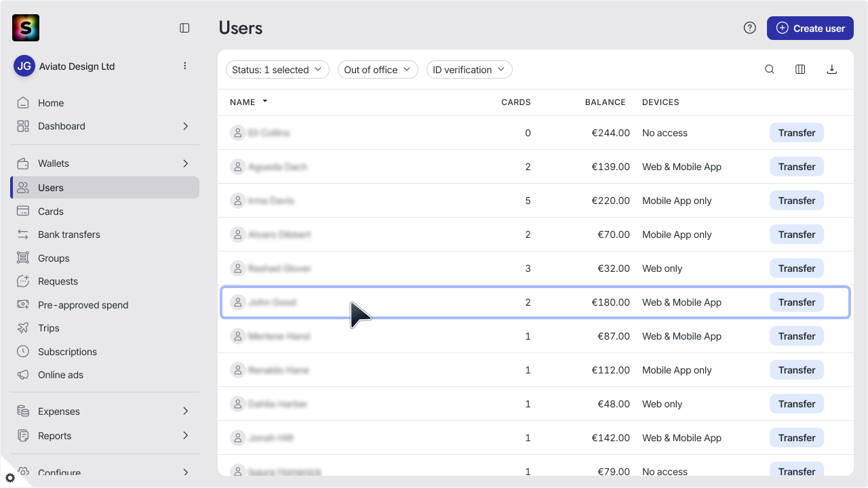The image size is (868, 488).
Task: Expand the Expenses submenu chevron
Action: coord(185,411)
